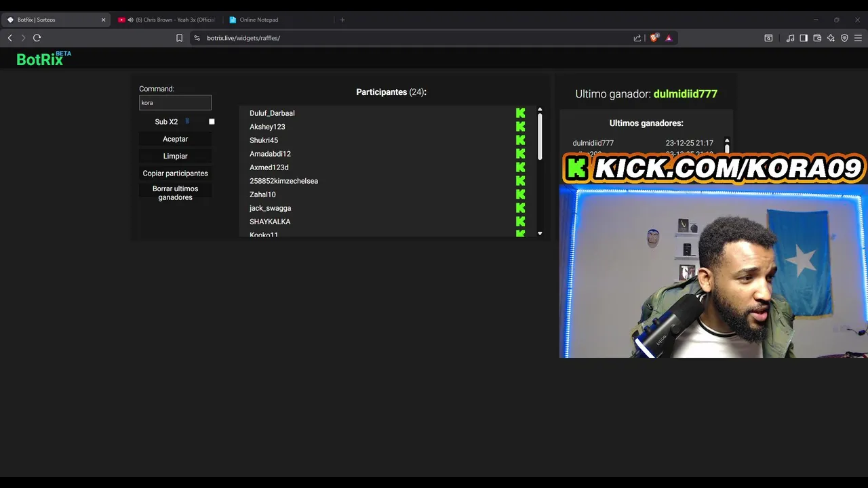Screen dimensions: 868x488
Task: Open the Brave Wallet icon
Action: pyautogui.click(x=817, y=38)
